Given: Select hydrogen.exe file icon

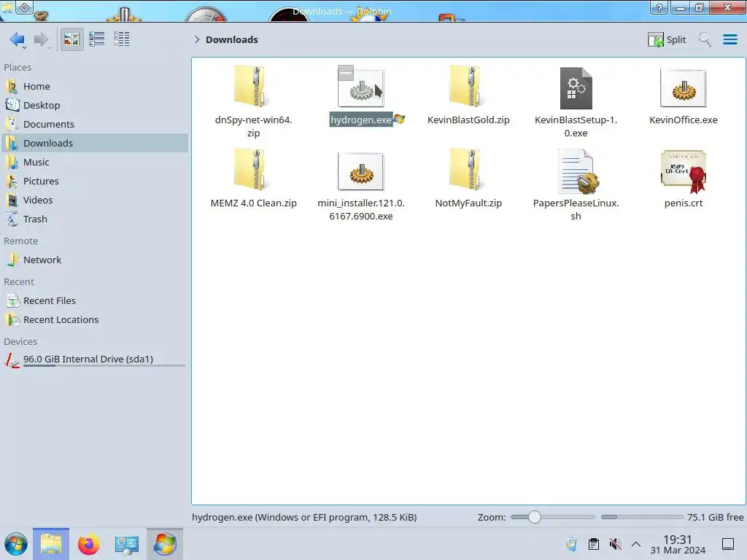Looking at the screenshot, I should 360,89.
